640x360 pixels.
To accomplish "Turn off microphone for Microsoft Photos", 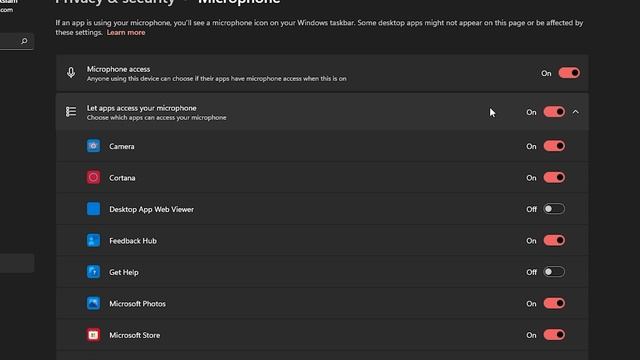I will pos(554,303).
